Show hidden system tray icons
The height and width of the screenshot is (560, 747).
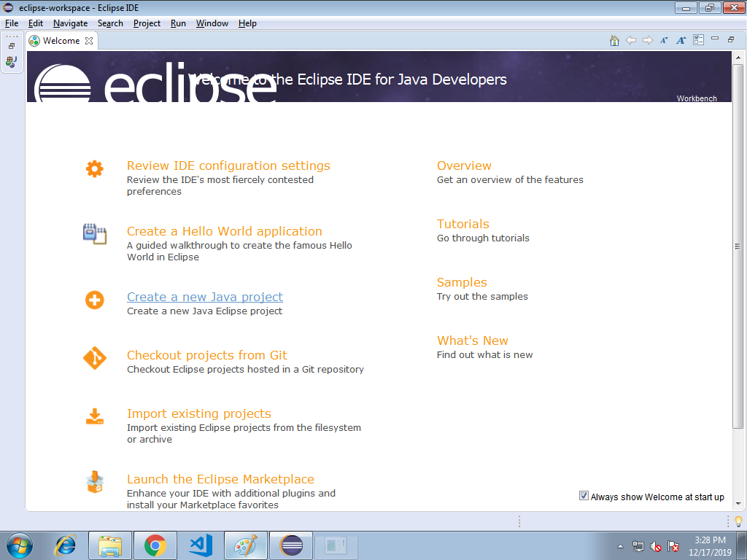pos(620,546)
